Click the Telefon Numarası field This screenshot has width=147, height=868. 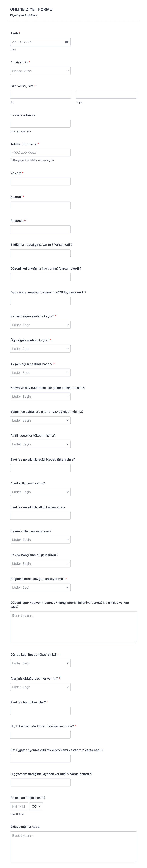pos(40,153)
